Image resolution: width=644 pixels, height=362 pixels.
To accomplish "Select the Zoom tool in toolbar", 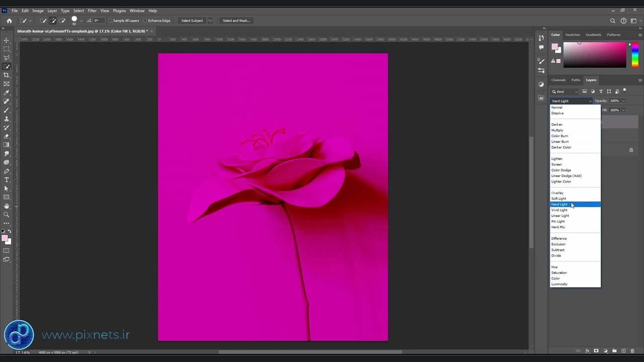I will tap(7, 215).
